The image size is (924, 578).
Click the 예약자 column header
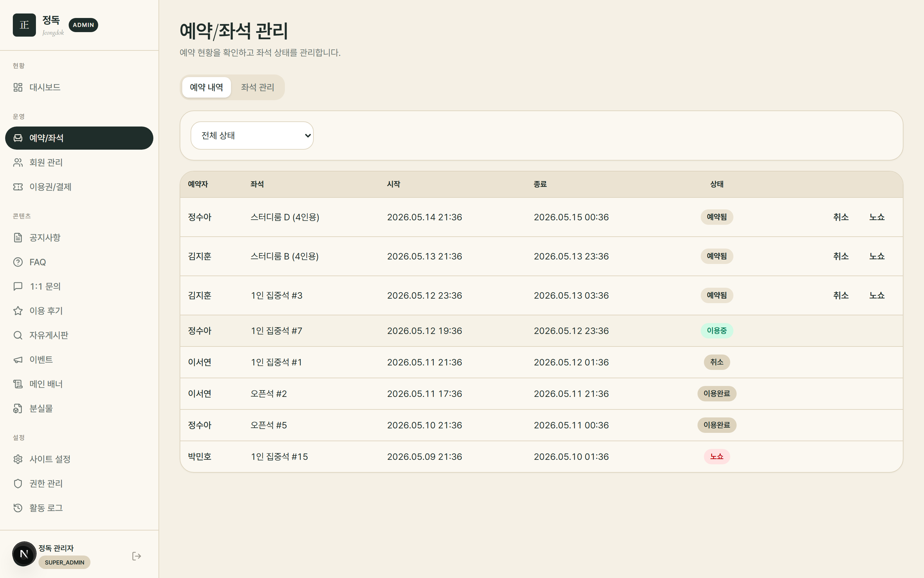(198, 184)
